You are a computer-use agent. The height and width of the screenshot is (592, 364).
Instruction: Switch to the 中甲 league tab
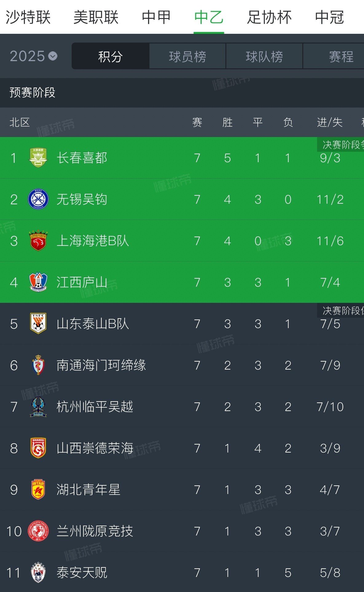(x=156, y=18)
